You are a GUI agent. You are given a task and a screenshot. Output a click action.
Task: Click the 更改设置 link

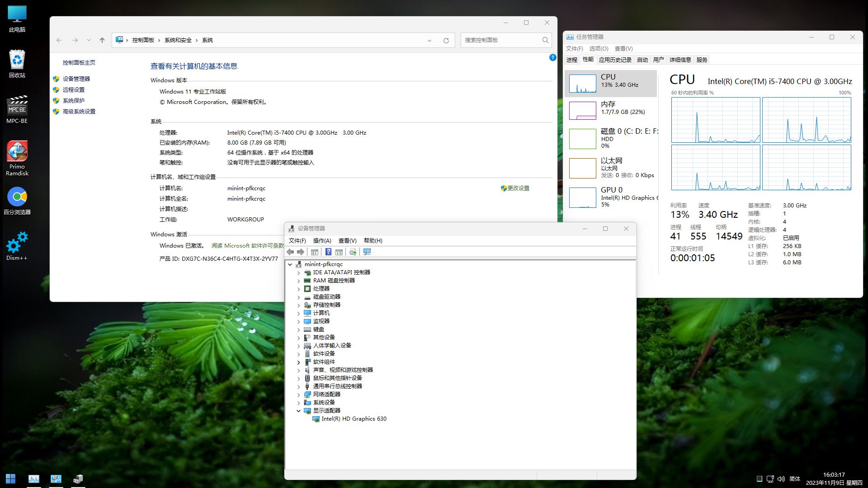[x=518, y=188]
